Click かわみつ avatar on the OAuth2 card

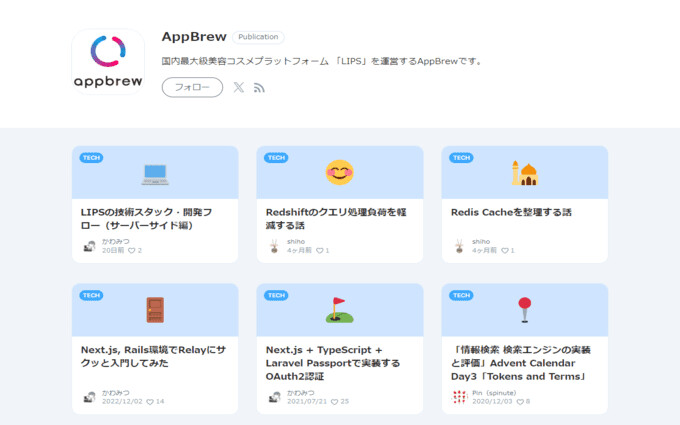[x=274, y=397]
